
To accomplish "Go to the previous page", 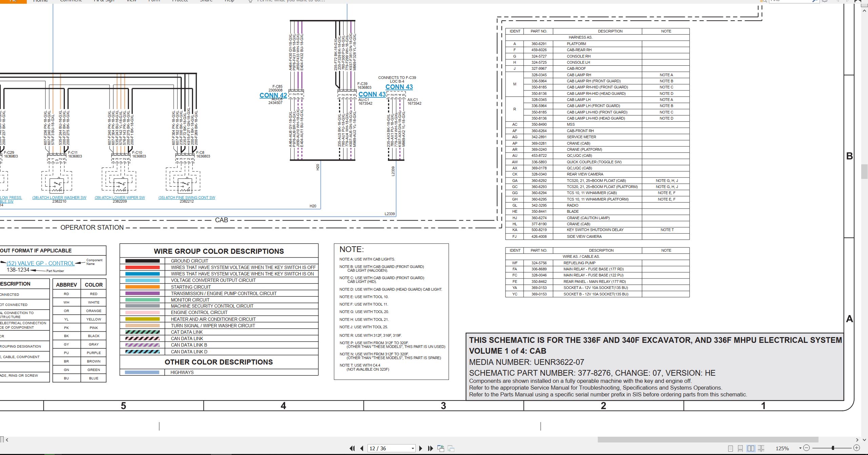I will [x=362, y=448].
